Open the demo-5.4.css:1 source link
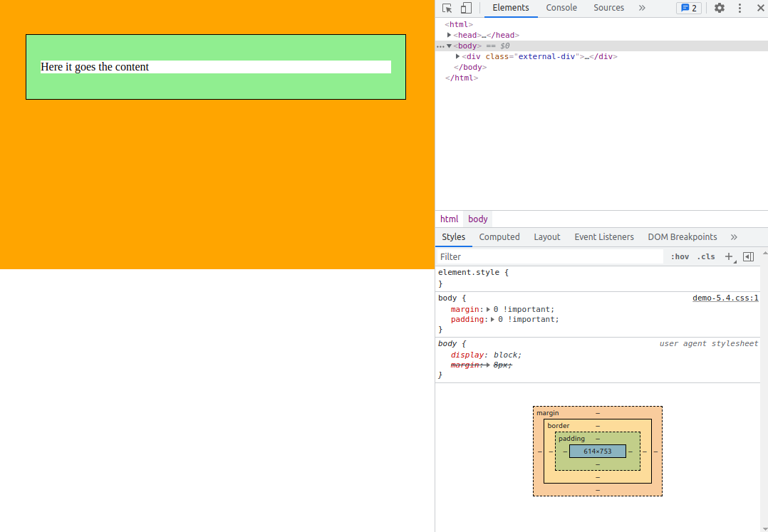 [x=725, y=298]
